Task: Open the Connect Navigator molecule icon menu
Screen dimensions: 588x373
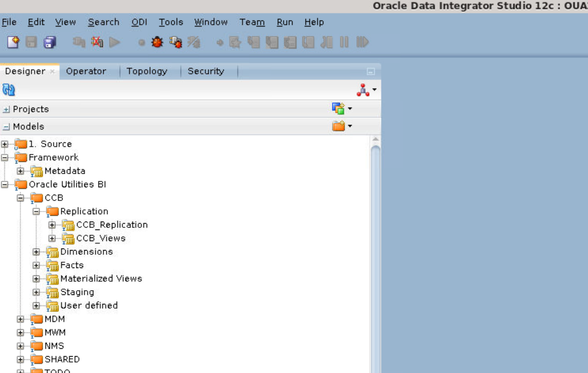Action: pyautogui.click(x=366, y=90)
